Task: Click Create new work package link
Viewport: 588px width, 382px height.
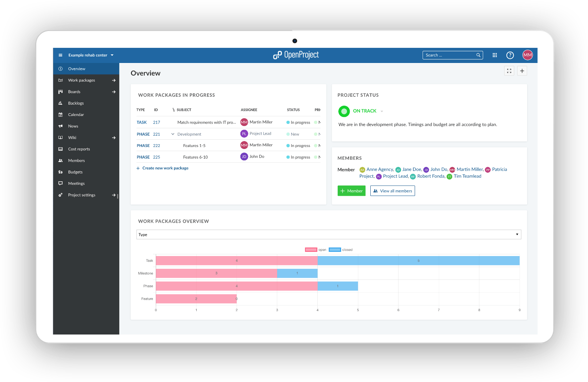Action: pos(165,168)
